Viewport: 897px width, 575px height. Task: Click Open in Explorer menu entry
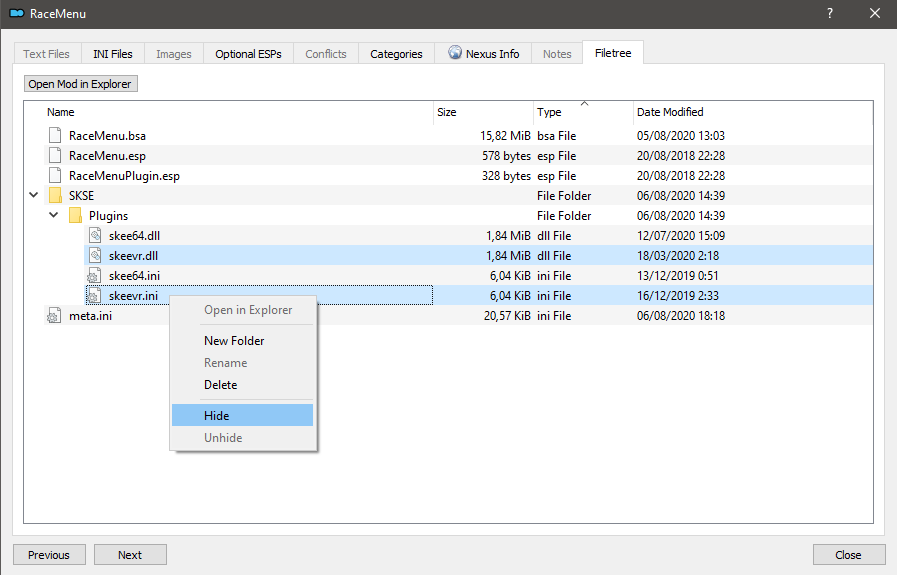242,310
